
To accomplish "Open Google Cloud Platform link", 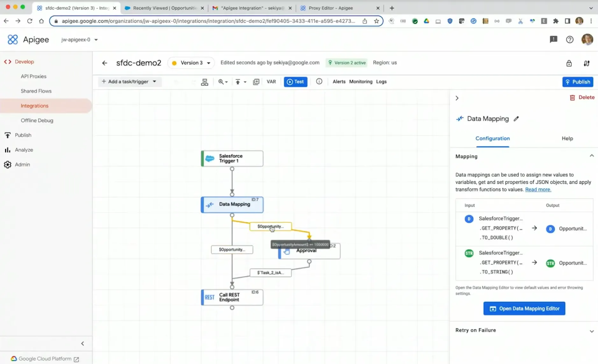I will pos(45,359).
